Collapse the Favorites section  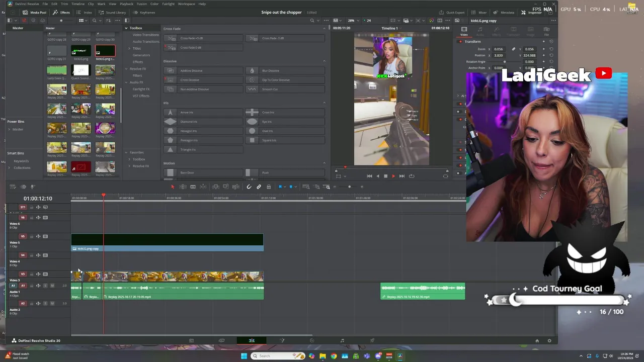tap(126, 152)
